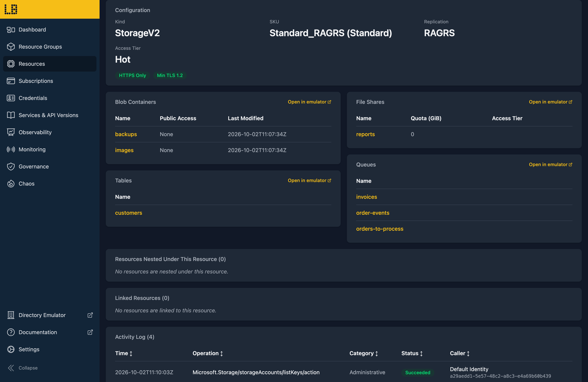Click the Monitoring broadcast icon
Screen dimensions: 588x382
[11, 149]
